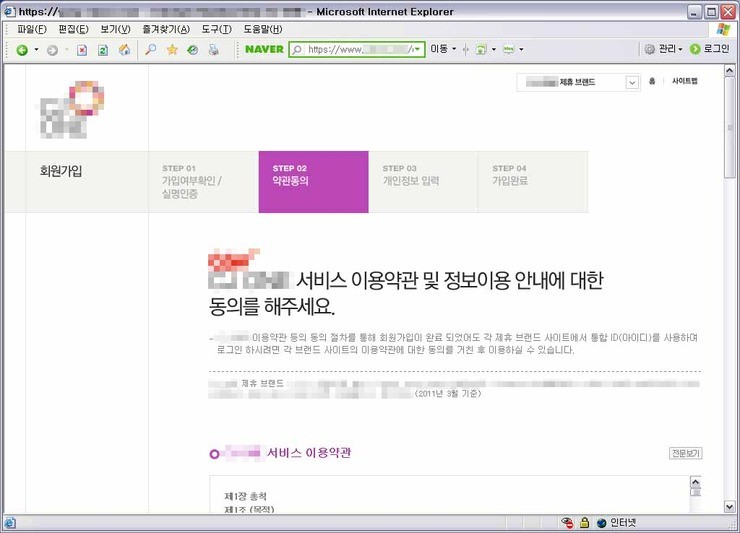The width and height of the screenshot is (740, 533).
Task: Select STEP 01 가입여부확인 / 실명인증 tab
Action: coord(203,182)
